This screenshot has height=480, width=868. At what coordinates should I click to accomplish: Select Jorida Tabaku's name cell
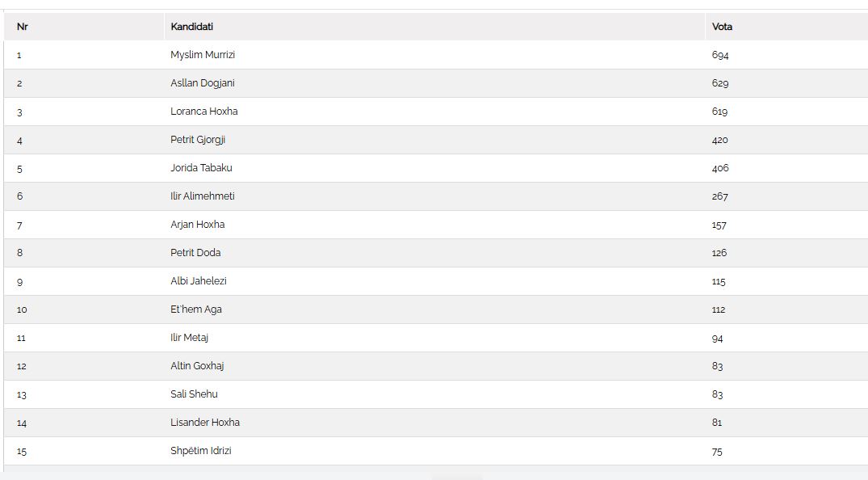[201, 168]
